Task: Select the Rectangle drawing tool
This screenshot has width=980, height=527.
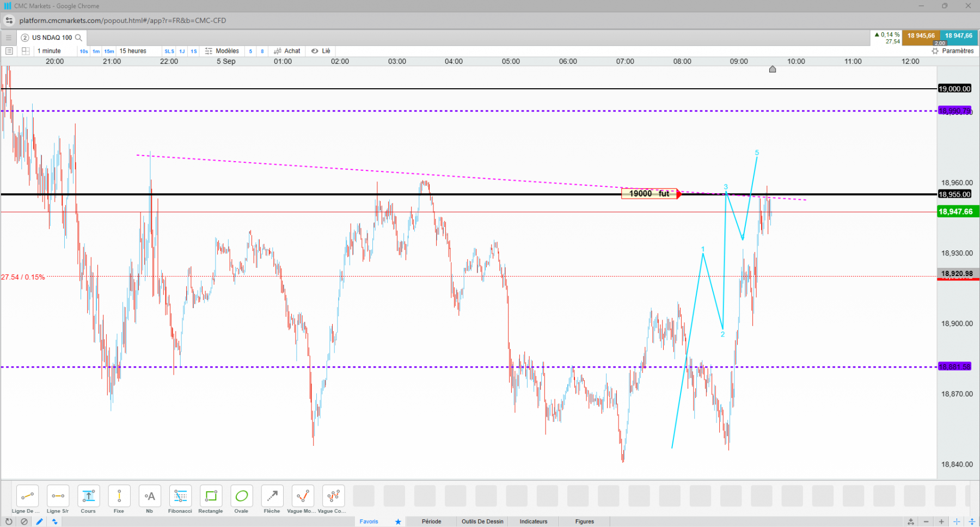Action: click(211, 496)
